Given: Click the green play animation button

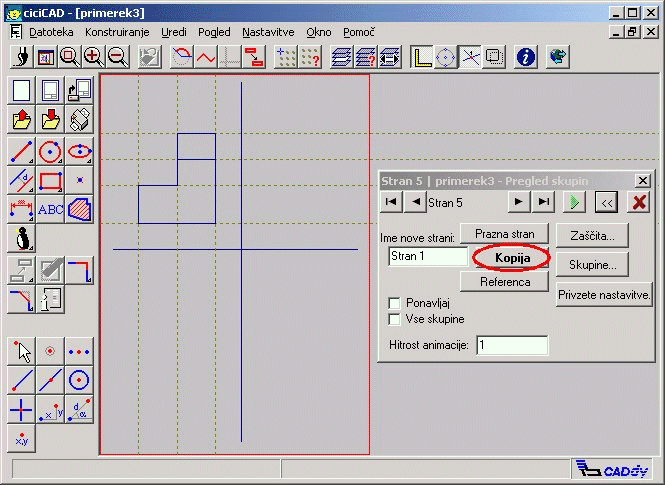Looking at the screenshot, I should pos(574,202).
